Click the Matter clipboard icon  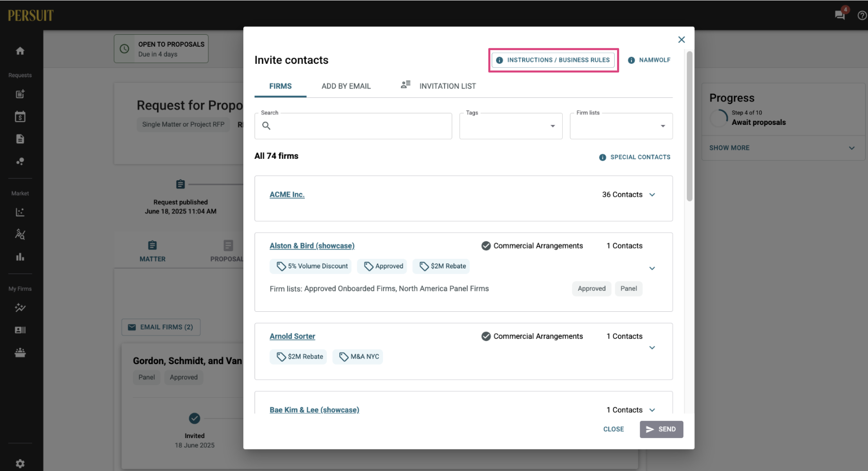point(153,246)
